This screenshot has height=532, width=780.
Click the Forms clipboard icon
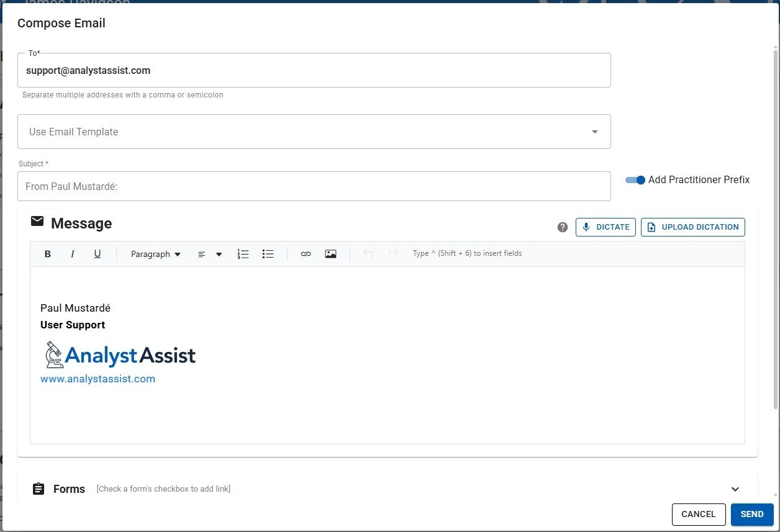39,489
